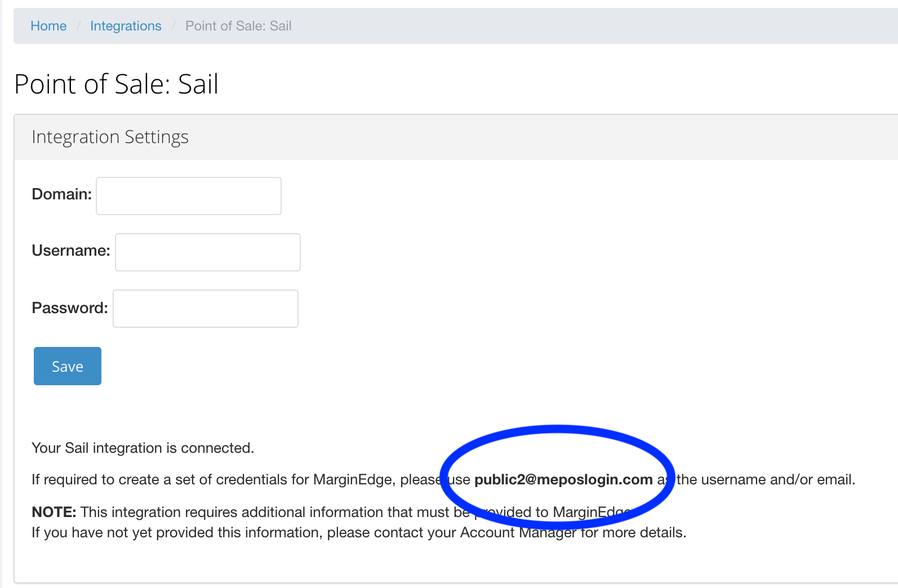The height and width of the screenshot is (588, 898).
Task: Focus the Username text field
Action: (x=208, y=252)
